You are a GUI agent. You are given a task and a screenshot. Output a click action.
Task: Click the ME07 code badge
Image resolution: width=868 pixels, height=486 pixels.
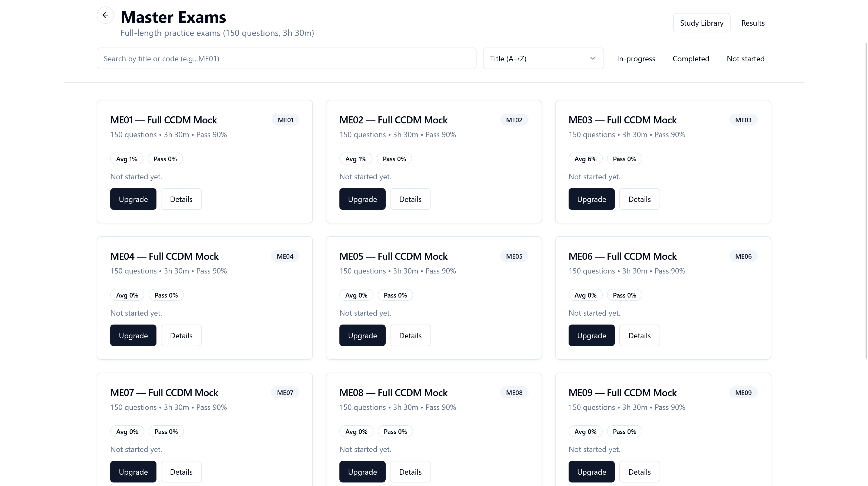[x=285, y=392]
